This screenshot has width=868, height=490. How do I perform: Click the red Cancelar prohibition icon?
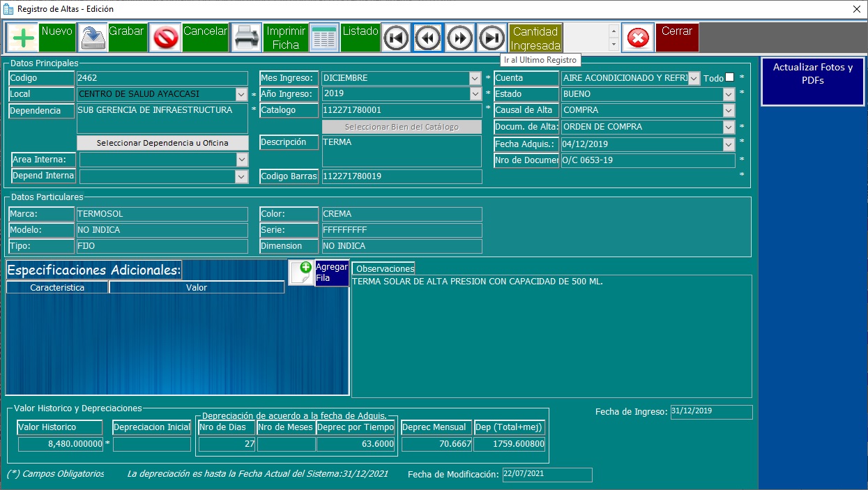166,37
